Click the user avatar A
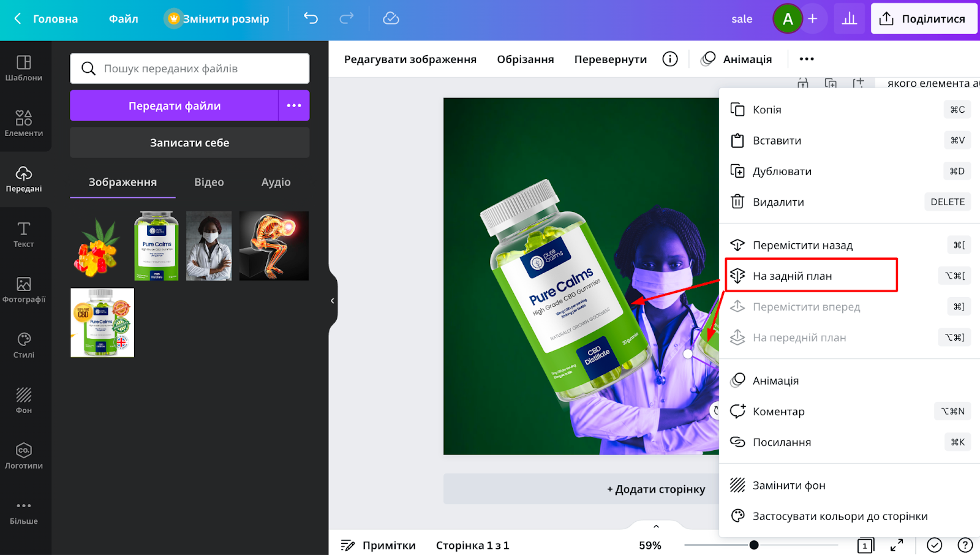980x555 pixels. point(788,19)
